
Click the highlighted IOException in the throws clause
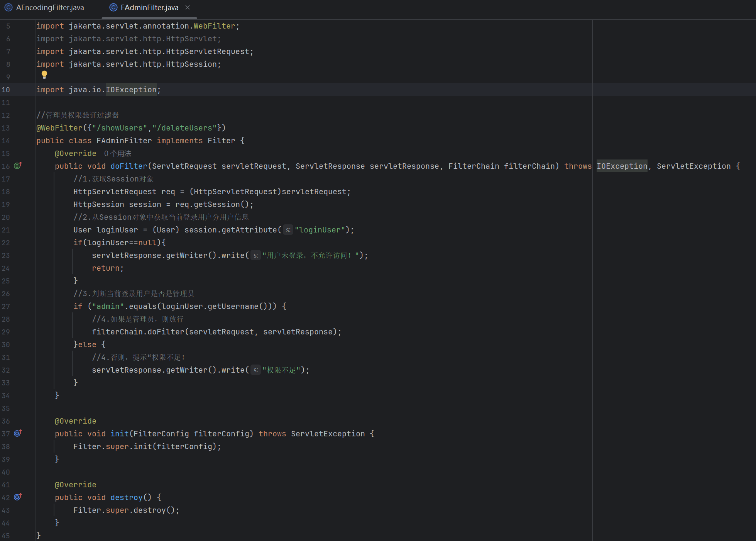click(622, 166)
